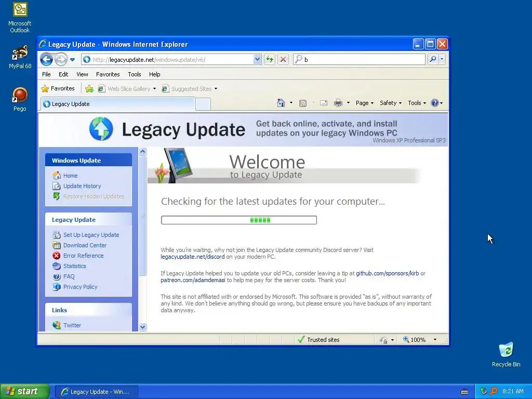
Task: Click the Legacy Update globe logo
Action: pos(101,129)
